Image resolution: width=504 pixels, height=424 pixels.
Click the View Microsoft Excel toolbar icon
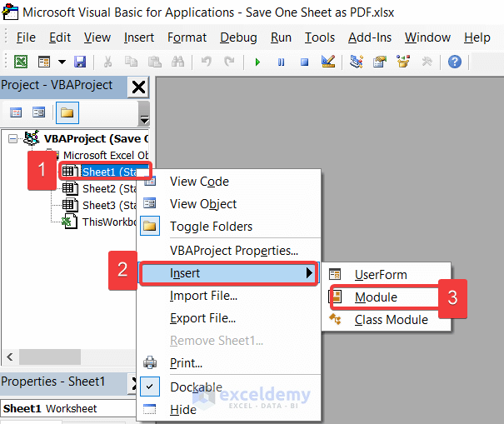pos(21,62)
